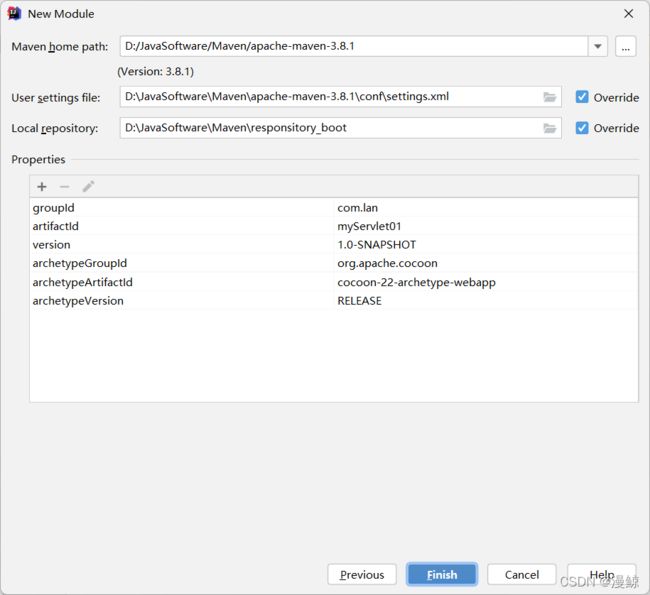Browse folder for Local repository

(550, 128)
